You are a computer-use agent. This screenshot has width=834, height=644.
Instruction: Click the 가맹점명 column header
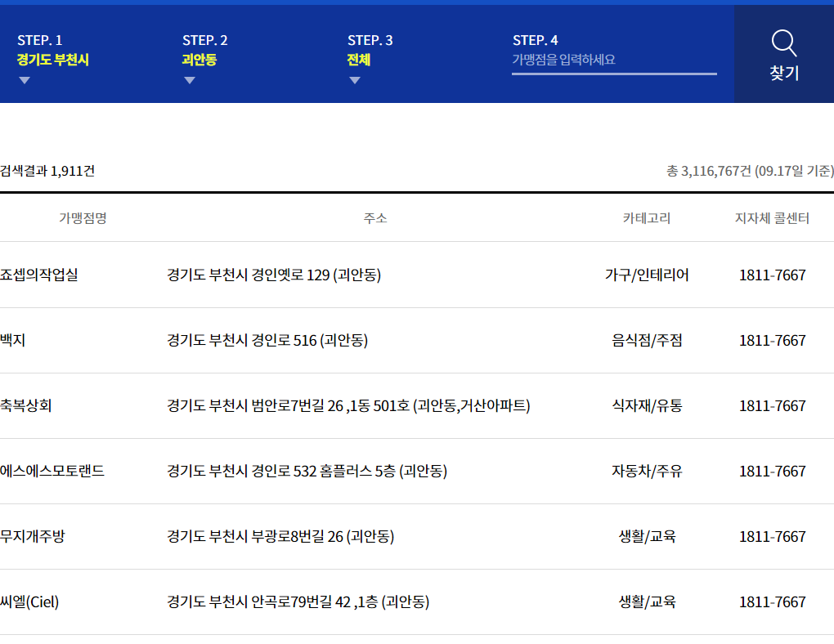83,218
